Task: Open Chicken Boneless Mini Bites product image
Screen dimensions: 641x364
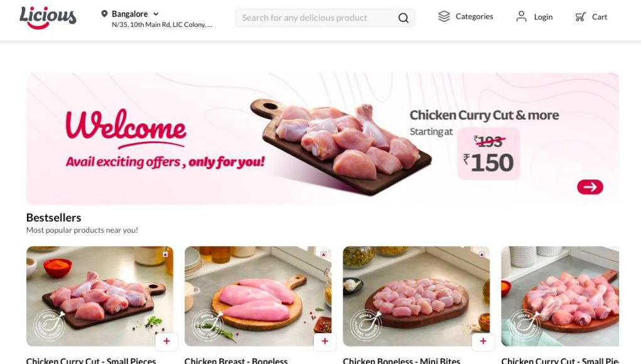Action: tap(416, 296)
